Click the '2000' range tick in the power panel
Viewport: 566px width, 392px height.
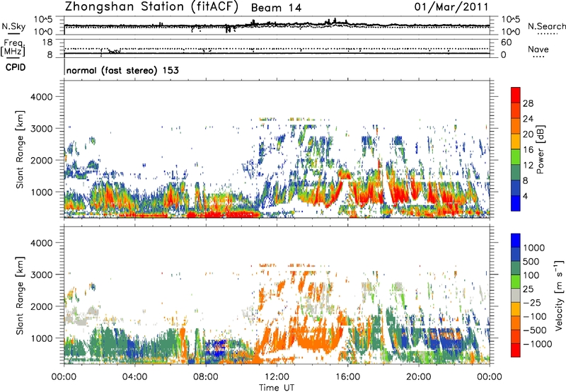click(41, 160)
